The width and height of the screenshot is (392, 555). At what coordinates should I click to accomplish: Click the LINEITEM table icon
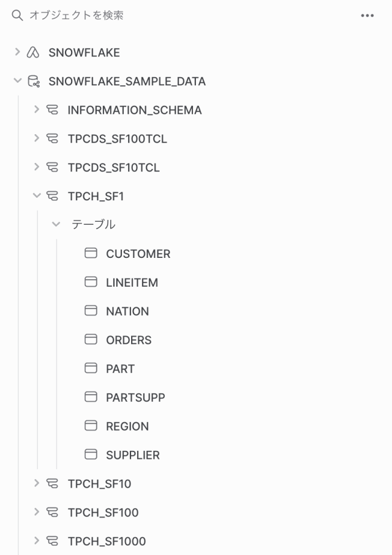[x=91, y=282]
